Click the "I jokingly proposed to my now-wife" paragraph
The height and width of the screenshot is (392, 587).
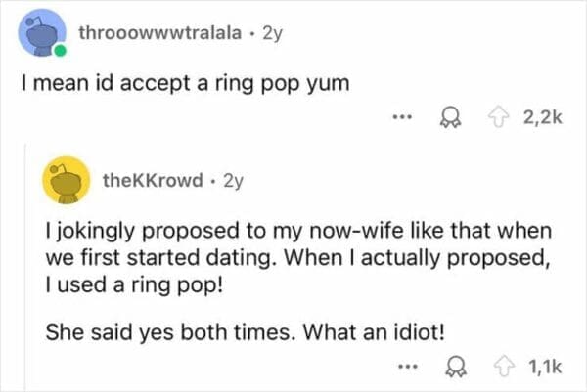[298, 257]
